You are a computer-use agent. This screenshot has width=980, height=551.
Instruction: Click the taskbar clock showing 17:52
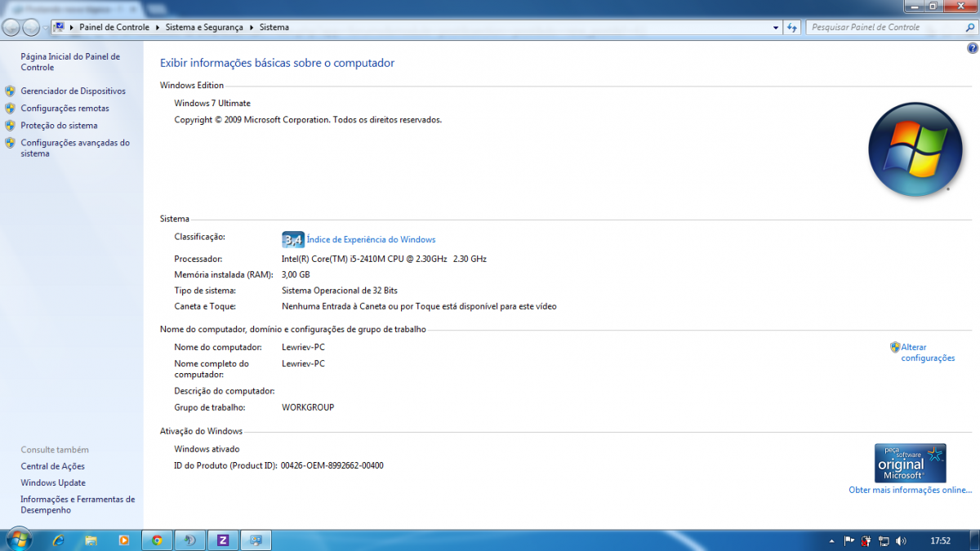[x=941, y=540]
